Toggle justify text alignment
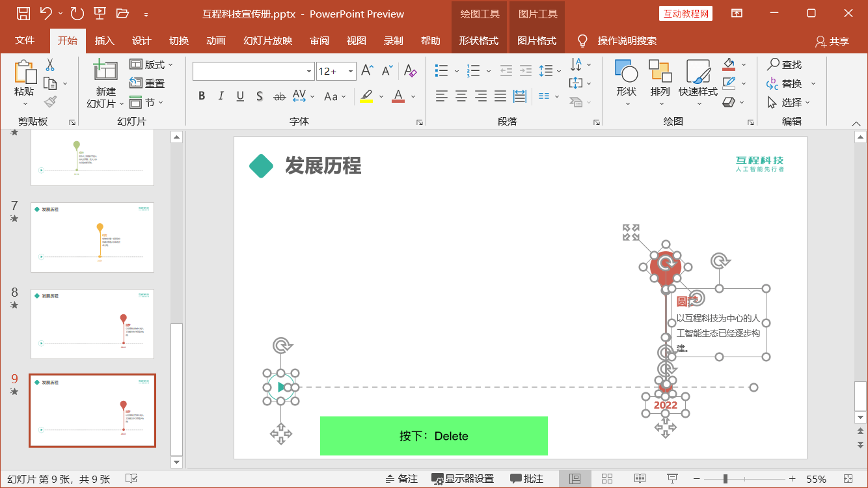Viewport: 868px width, 488px height. click(500, 96)
